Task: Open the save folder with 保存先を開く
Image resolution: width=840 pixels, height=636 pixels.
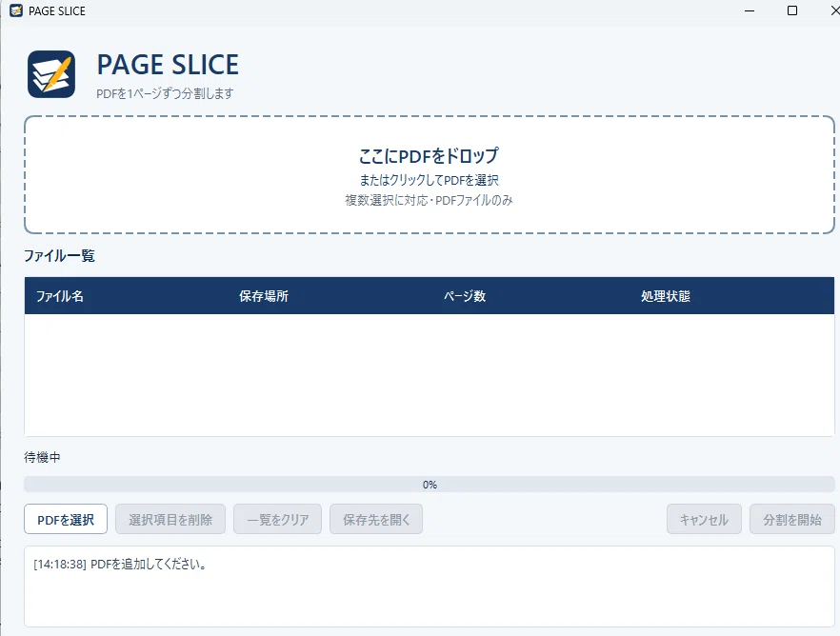Action: [376, 519]
